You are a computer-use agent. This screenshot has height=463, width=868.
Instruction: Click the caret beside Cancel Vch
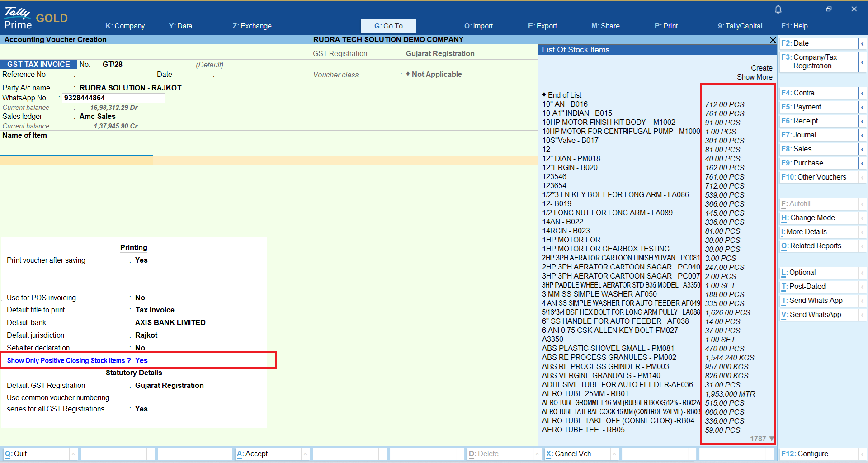(614, 454)
